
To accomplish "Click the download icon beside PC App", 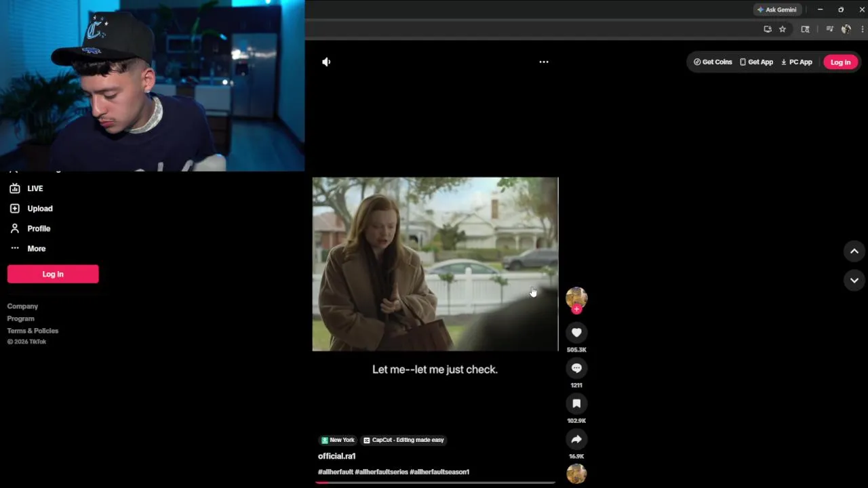I will point(784,62).
